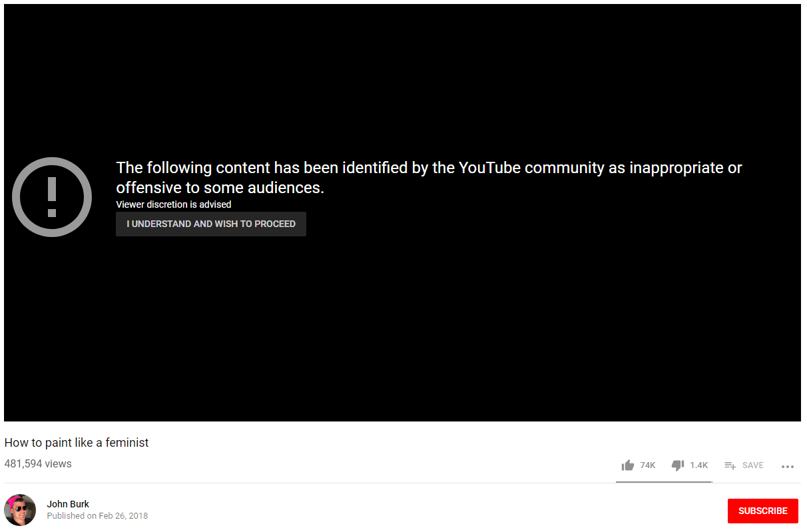
Task: Click the 74K likes count
Action: pos(648,465)
